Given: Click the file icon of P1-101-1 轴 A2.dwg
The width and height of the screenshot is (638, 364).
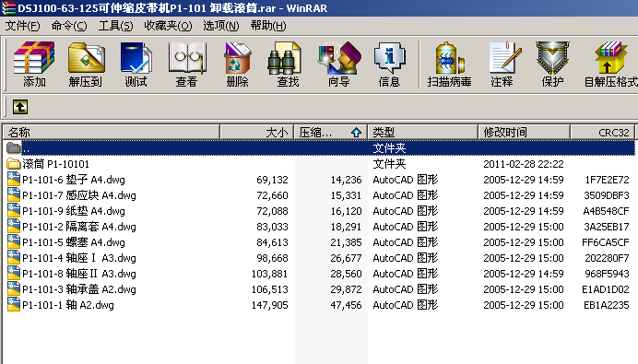Looking at the screenshot, I should (x=14, y=305).
